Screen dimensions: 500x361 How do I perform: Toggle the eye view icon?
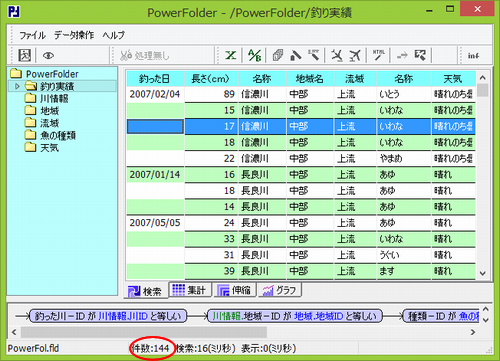(48, 56)
